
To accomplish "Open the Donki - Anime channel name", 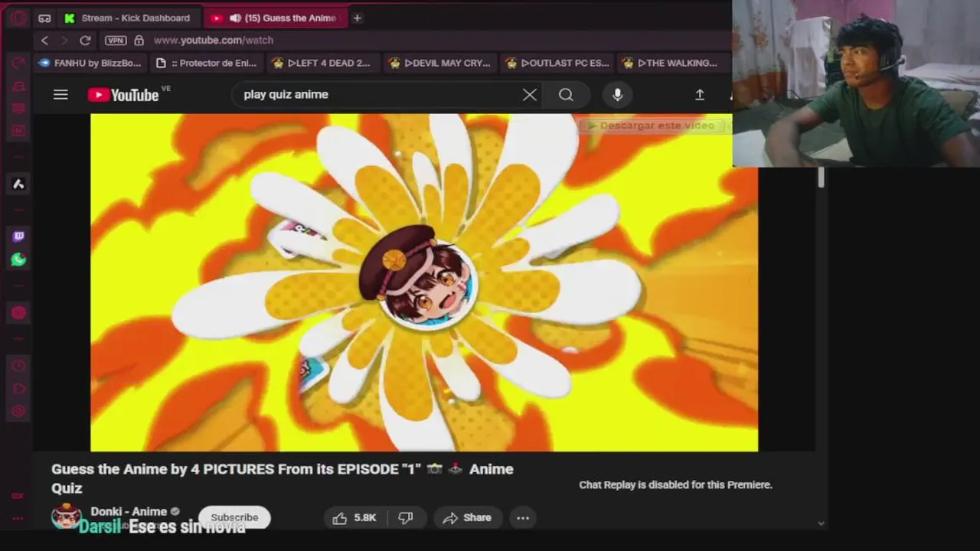I will click(x=129, y=511).
